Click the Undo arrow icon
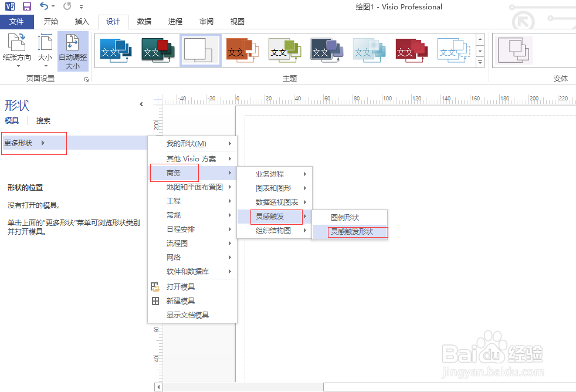The width and height of the screenshot is (576, 392). coord(44,6)
